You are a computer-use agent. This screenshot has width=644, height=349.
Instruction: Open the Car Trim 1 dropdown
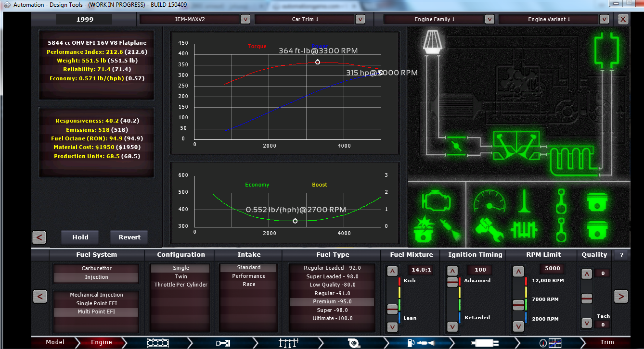point(360,19)
